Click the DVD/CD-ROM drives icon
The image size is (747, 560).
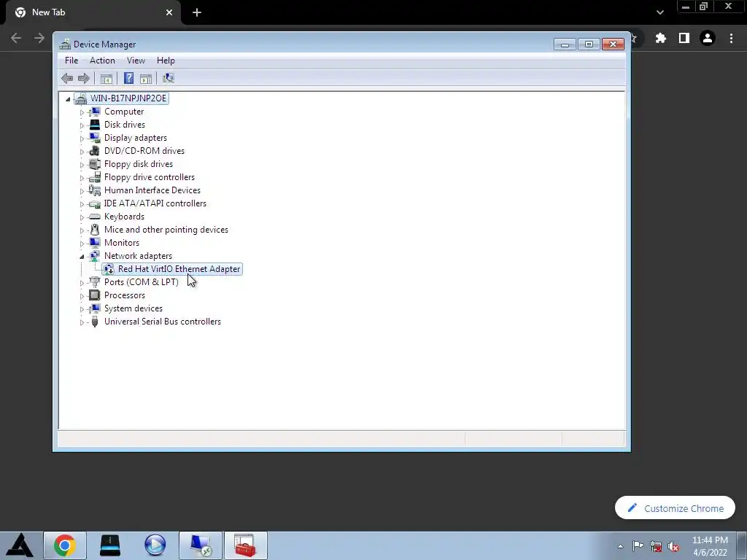95,150
